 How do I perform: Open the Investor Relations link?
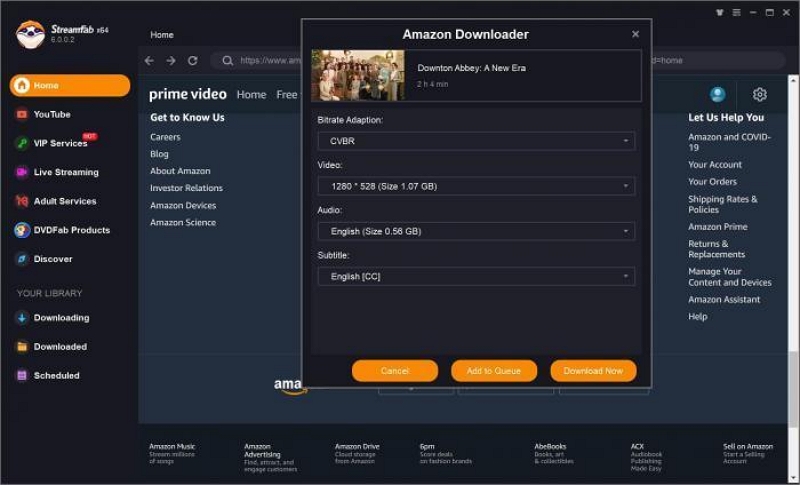click(x=186, y=188)
